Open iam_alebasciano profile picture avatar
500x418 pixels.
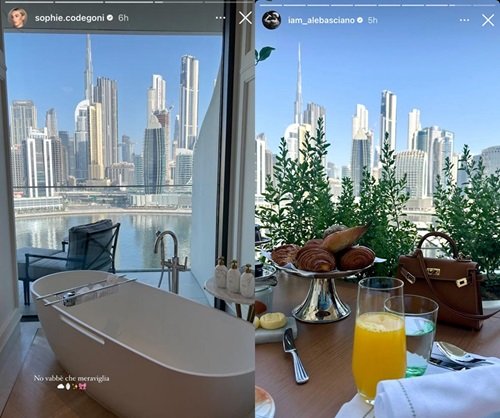pos(271,20)
